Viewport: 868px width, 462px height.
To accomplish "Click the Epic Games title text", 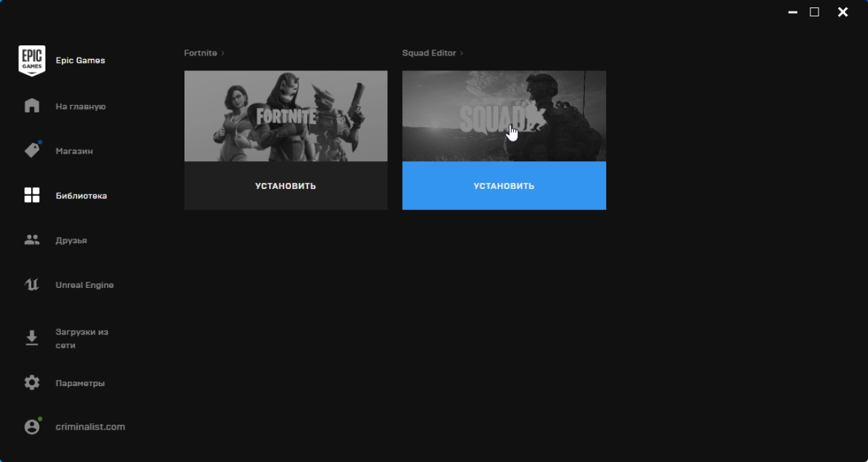I will coord(80,60).
